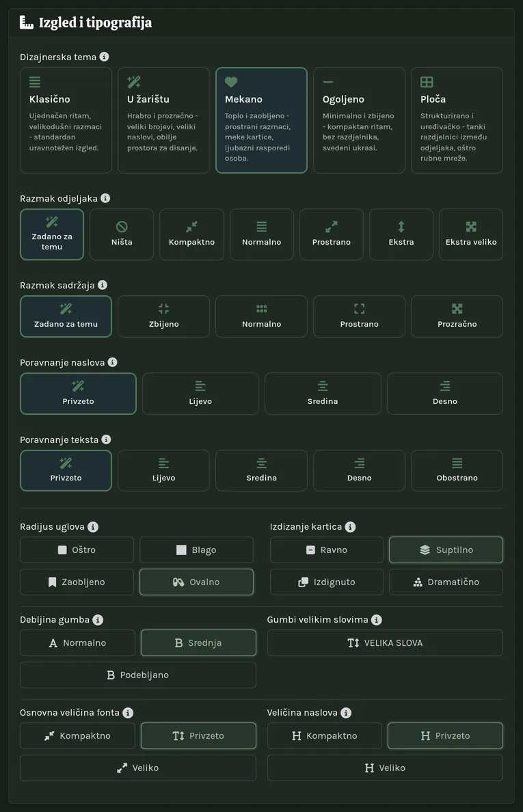The width and height of the screenshot is (523, 812).
Task: Set base font size to Veliko
Action: click(137, 768)
